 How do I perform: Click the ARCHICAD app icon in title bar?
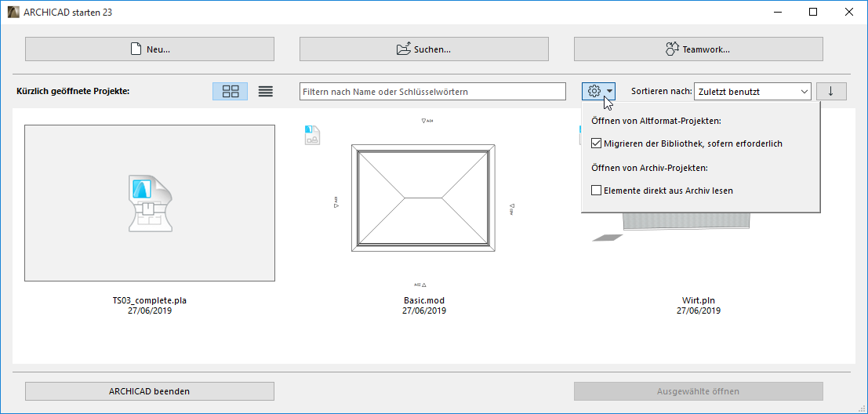pyautogui.click(x=13, y=12)
